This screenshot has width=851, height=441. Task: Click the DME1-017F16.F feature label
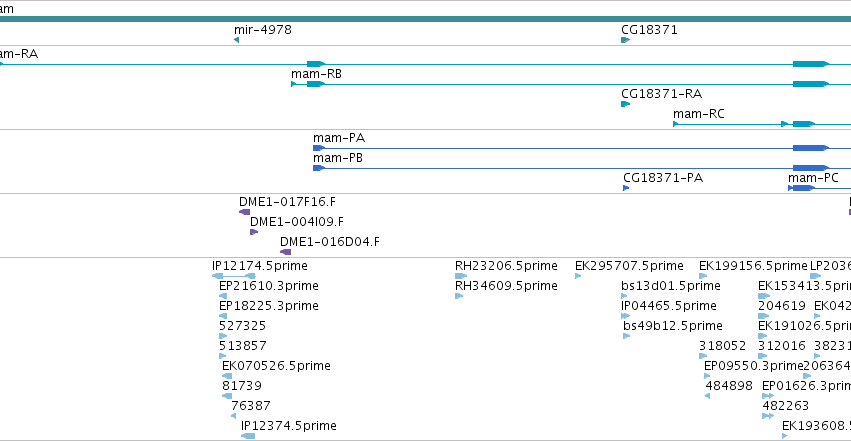pos(287,202)
